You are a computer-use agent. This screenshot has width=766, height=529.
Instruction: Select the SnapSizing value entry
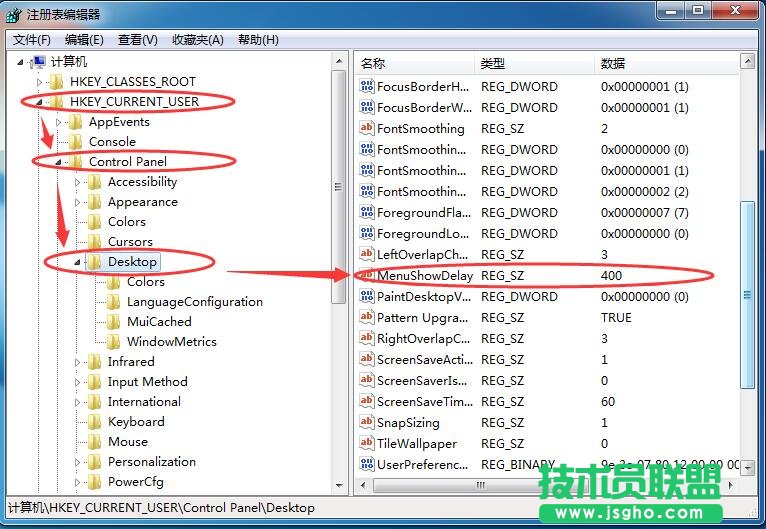(x=406, y=423)
